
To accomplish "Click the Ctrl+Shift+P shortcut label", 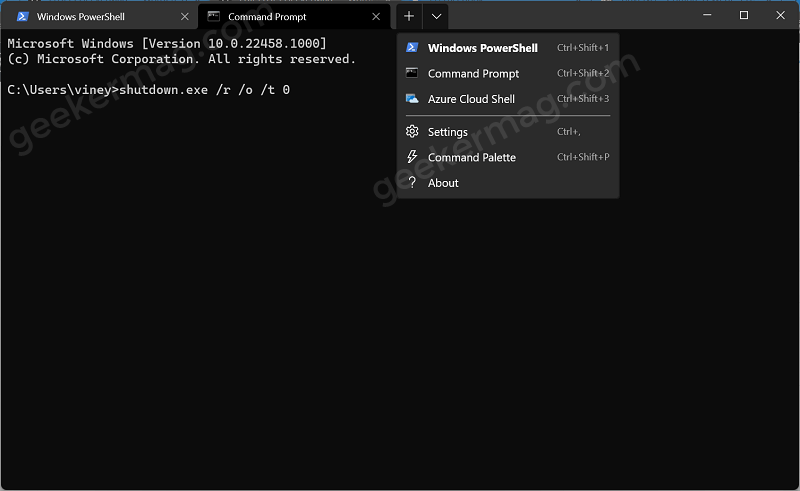I will point(583,157).
